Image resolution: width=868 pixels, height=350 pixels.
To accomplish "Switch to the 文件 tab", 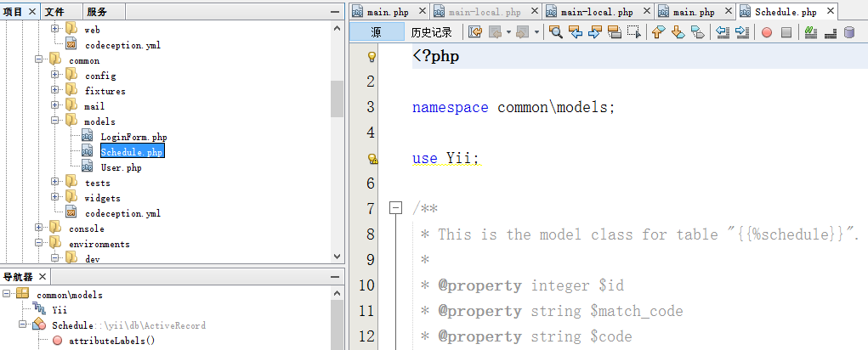I will (x=54, y=11).
